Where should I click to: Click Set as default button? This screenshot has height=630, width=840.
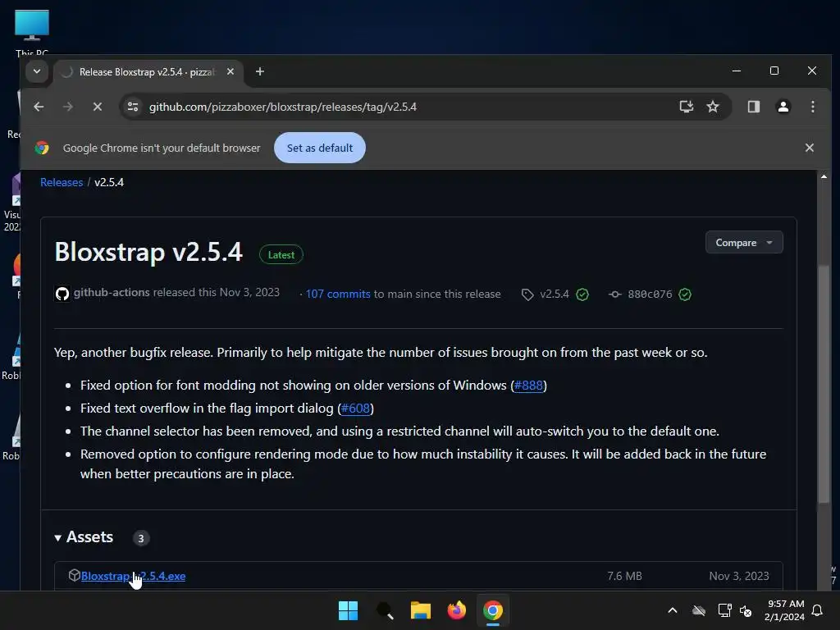click(x=320, y=148)
